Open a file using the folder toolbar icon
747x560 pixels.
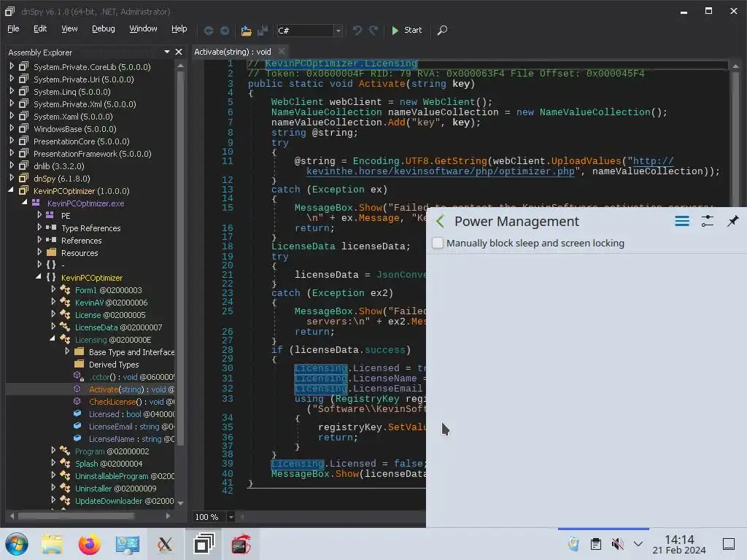(246, 31)
